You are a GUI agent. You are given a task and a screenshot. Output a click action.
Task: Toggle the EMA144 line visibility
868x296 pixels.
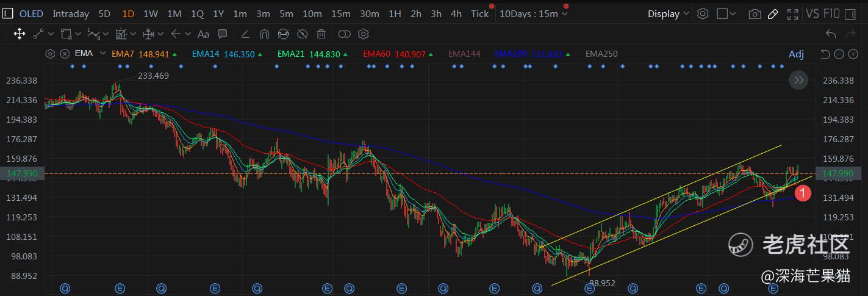coord(464,54)
